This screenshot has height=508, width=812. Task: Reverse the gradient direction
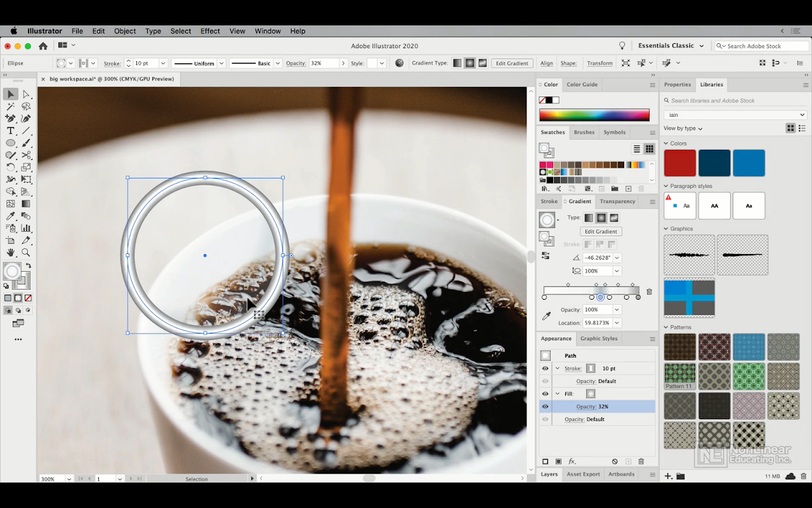pos(546,256)
